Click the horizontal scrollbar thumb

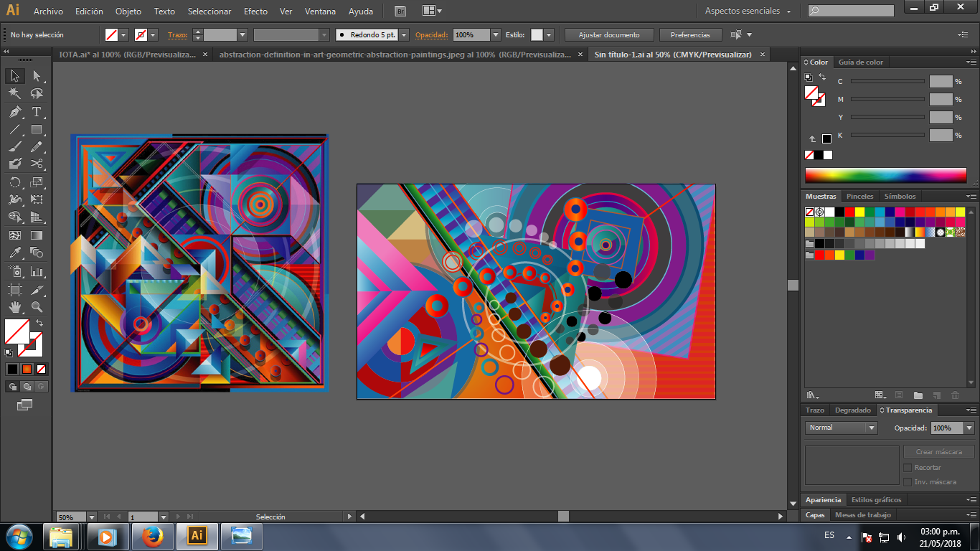563,516
